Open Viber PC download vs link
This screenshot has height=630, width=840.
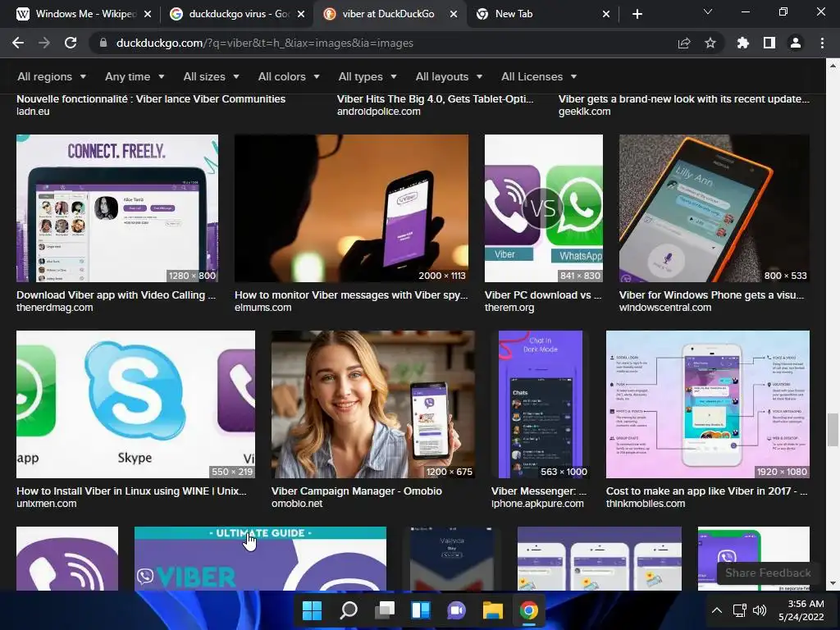pos(543,295)
